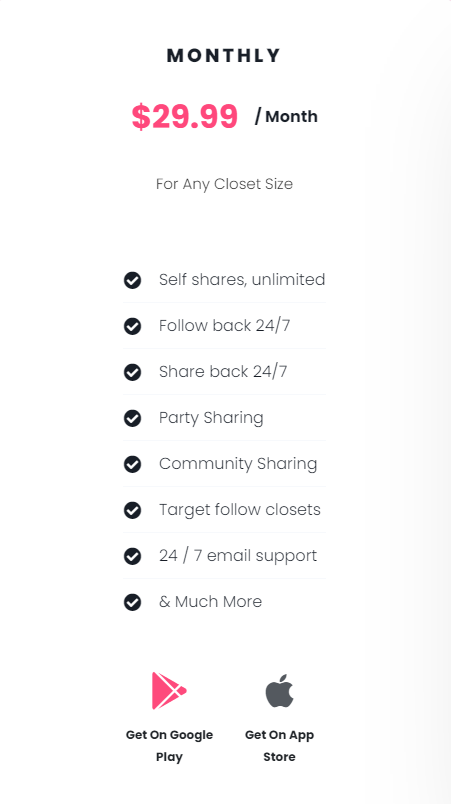Select the 24 / 7 email support text
451x804 pixels.
point(238,556)
